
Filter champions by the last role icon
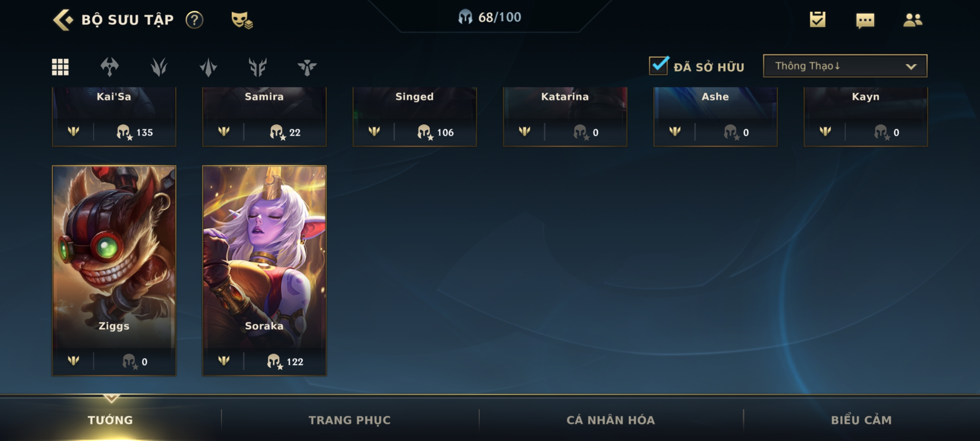[307, 67]
